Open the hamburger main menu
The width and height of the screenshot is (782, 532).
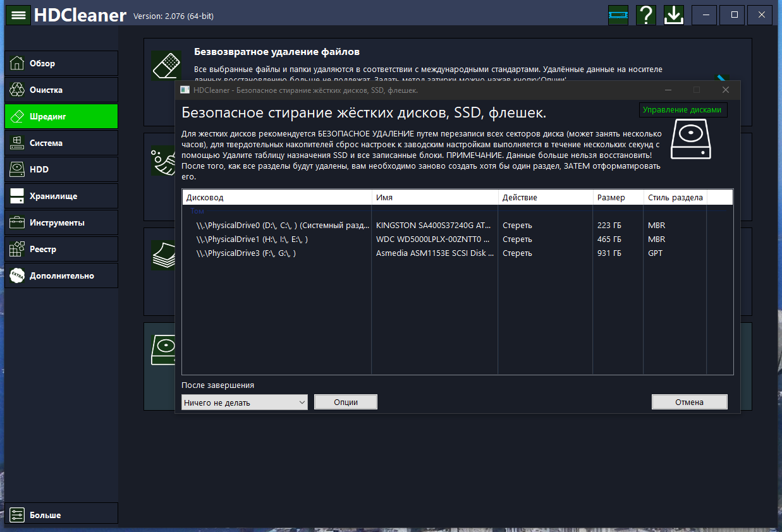pyautogui.click(x=19, y=15)
